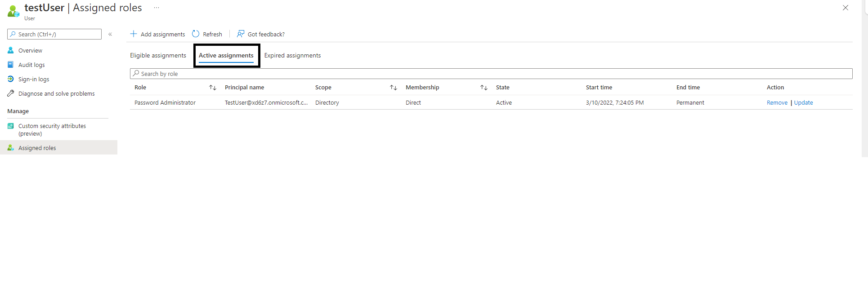Focus the sidebar Search (Ctrl+/) box

[56, 34]
